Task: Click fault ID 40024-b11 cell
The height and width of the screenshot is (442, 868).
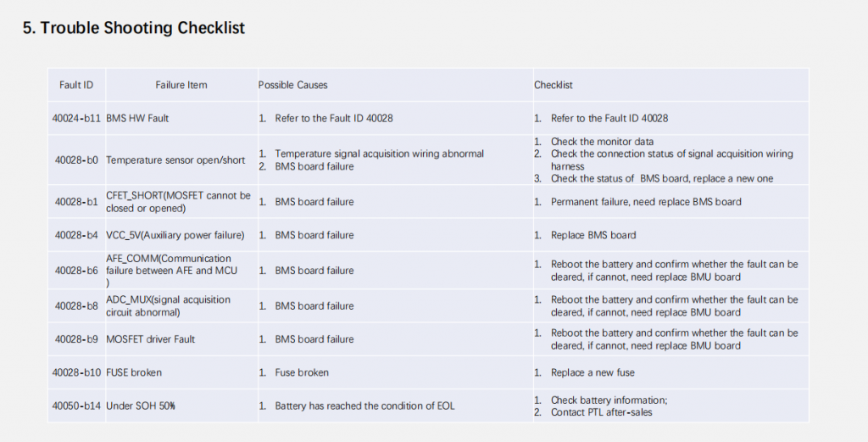Action: tap(76, 118)
